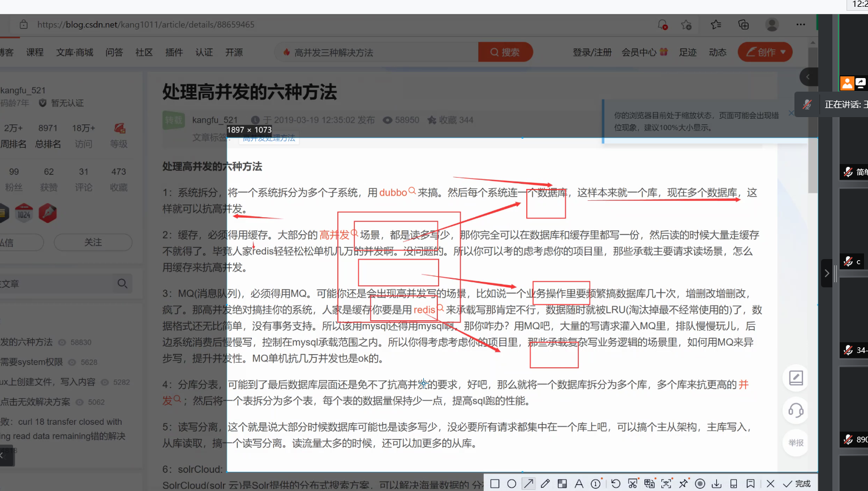Select the text annotation tool
Image resolution: width=868 pixels, height=491 pixels.
pyautogui.click(x=579, y=484)
